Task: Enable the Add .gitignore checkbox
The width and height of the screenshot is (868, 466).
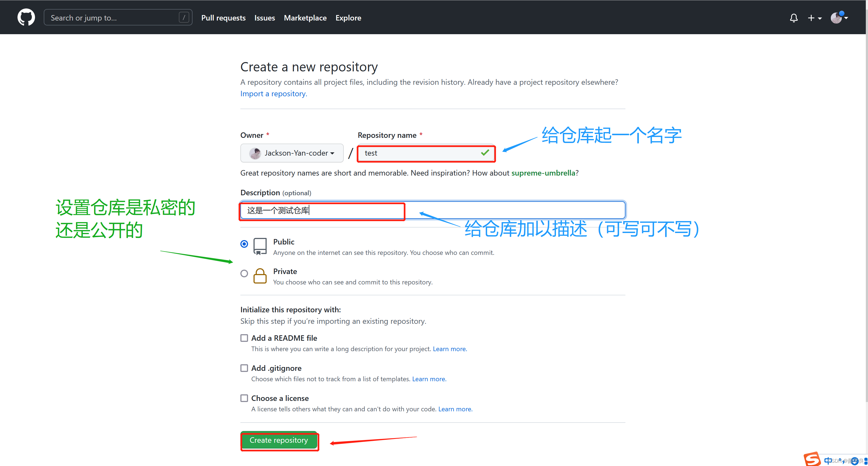Action: tap(244, 368)
